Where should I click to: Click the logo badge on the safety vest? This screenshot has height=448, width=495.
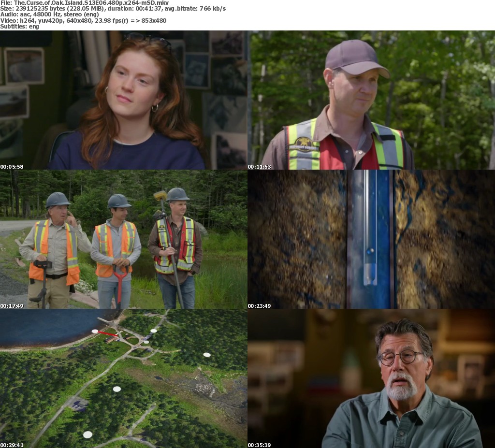tap(304, 144)
